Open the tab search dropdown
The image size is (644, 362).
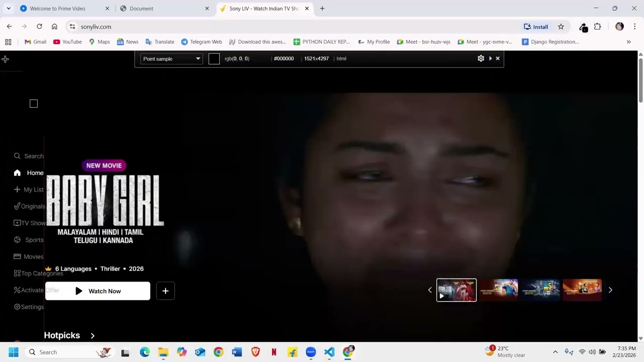[9, 9]
